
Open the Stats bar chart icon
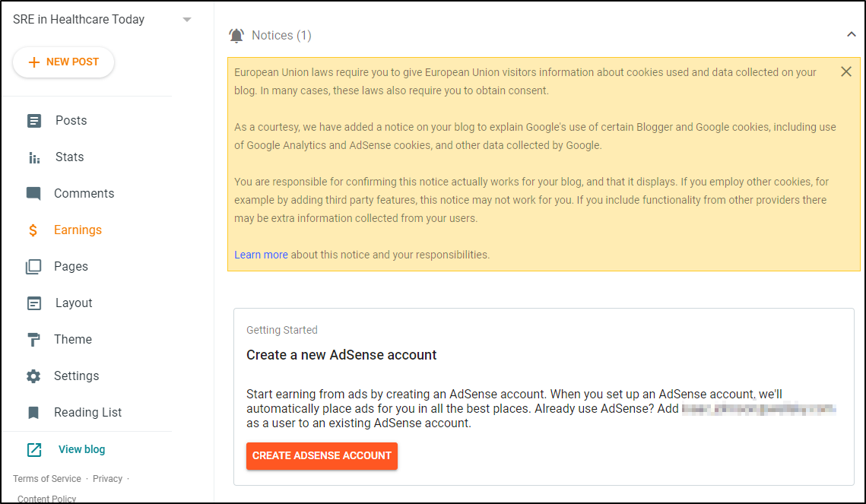coord(34,158)
